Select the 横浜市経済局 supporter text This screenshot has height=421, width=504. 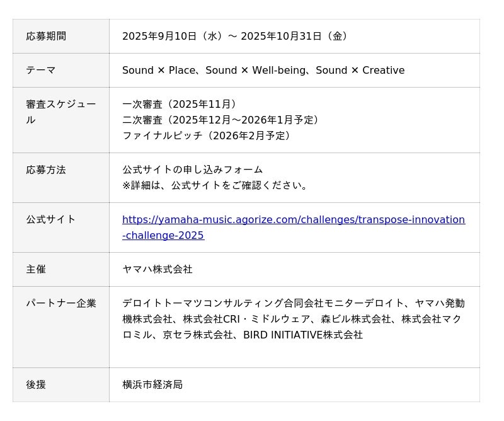(152, 385)
